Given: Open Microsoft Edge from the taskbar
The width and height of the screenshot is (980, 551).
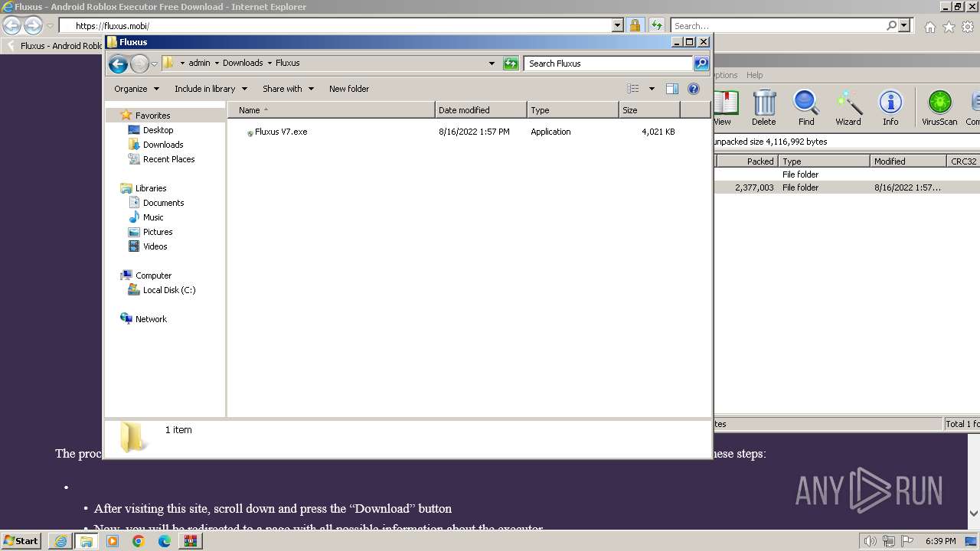Looking at the screenshot, I should click(x=165, y=541).
